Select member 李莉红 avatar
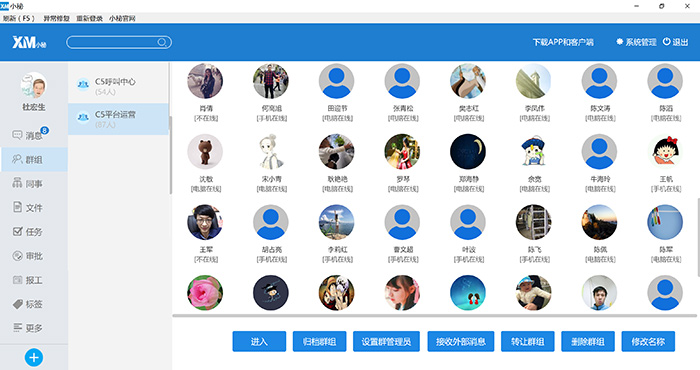The height and width of the screenshot is (370, 700). [337, 222]
